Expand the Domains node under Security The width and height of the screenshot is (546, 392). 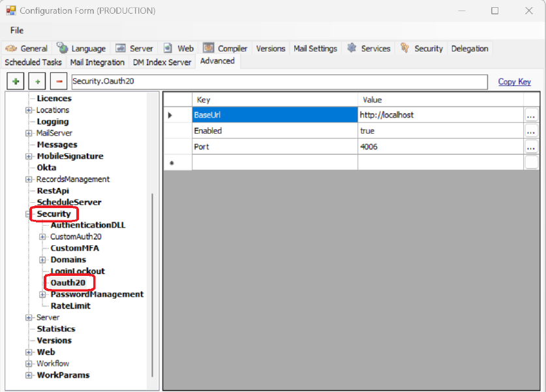tap(42, 260)
